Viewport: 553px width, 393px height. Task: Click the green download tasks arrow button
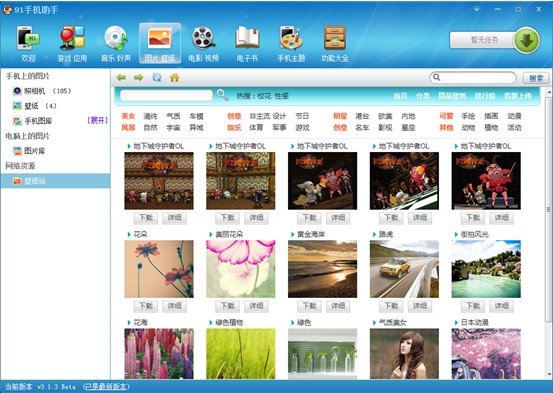527,40
